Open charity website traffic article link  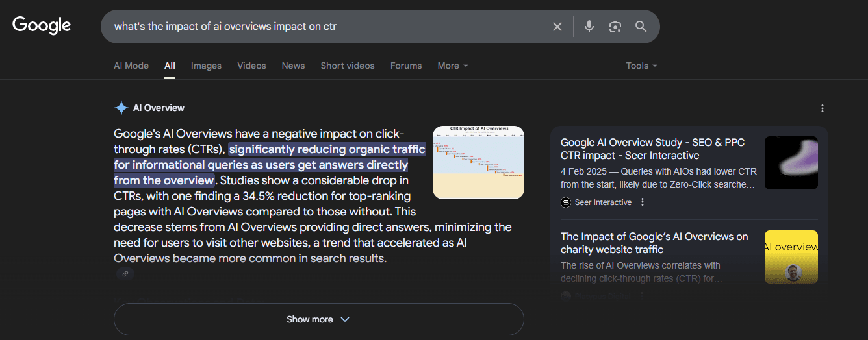[654, 243]
